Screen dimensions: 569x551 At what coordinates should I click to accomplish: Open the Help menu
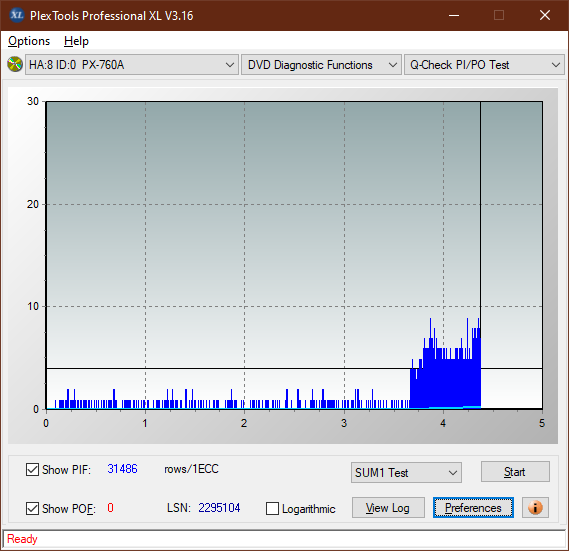[76, 41]
